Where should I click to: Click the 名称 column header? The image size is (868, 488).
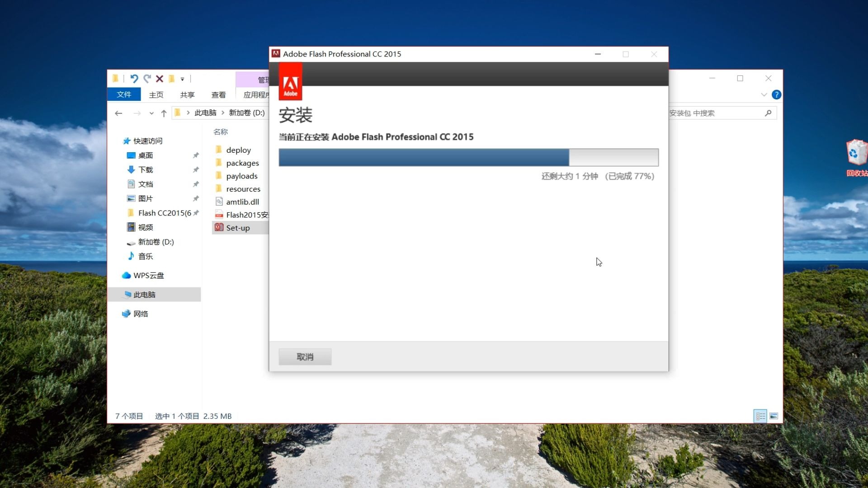(221, 131)
